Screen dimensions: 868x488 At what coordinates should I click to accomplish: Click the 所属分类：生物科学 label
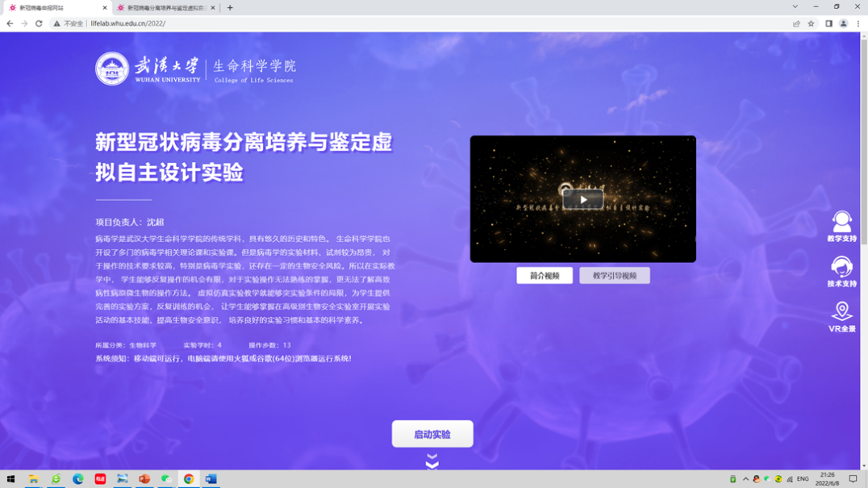tap(126, 344)
